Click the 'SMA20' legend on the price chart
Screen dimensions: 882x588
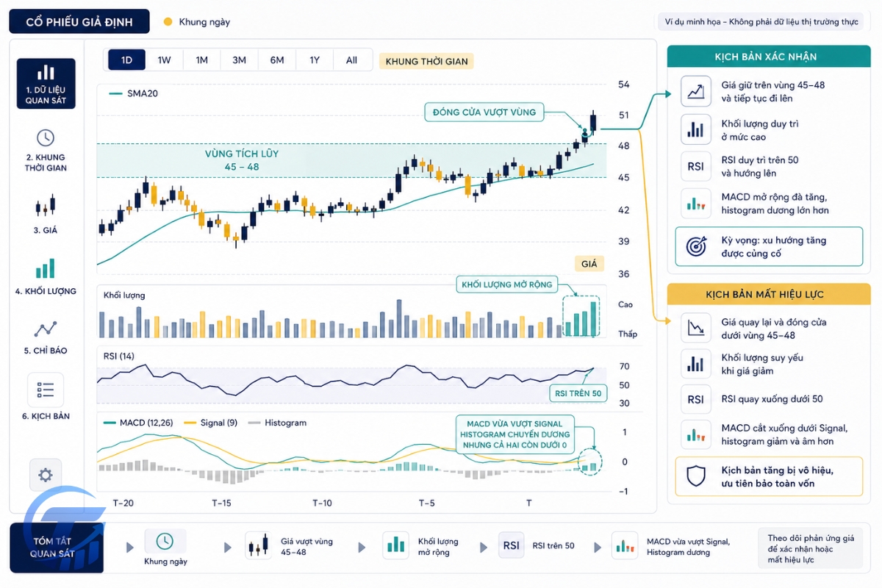pos(133,94)
